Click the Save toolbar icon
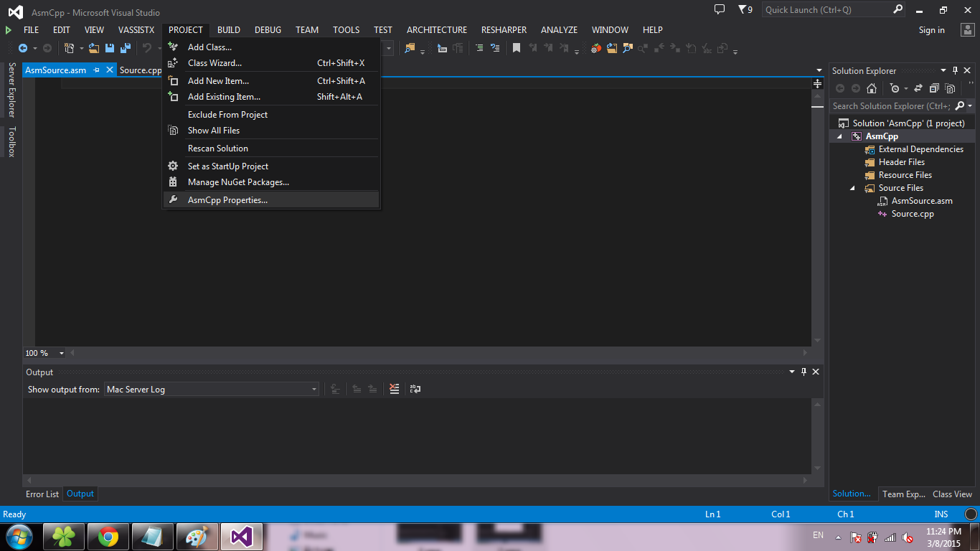980x551 pixels. tap(110, 48)
